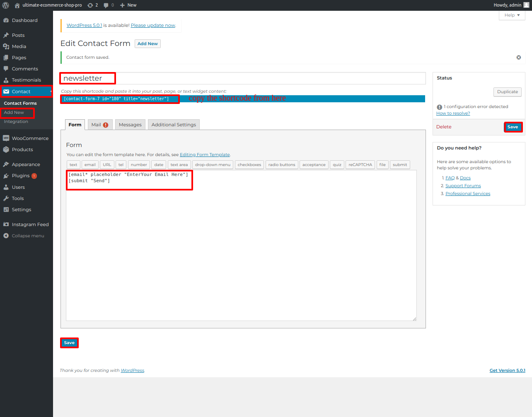Insert a text tag
532x417 pixels.
73,165
